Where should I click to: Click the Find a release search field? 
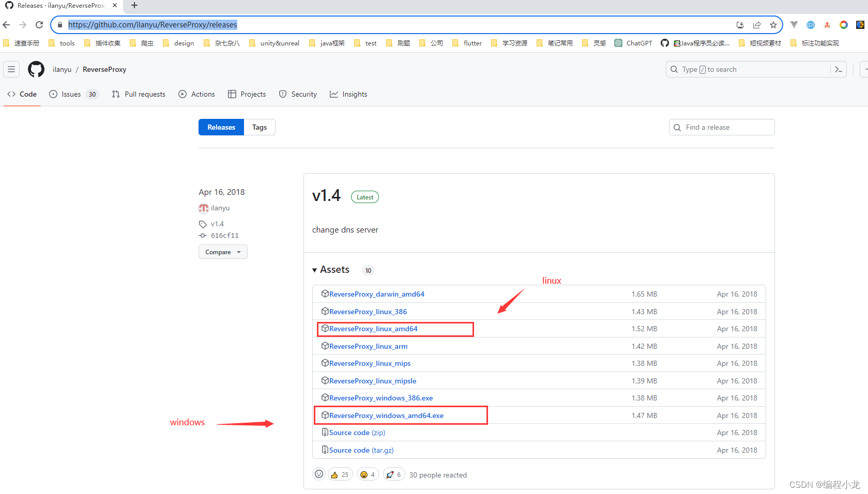coord(722,127)
